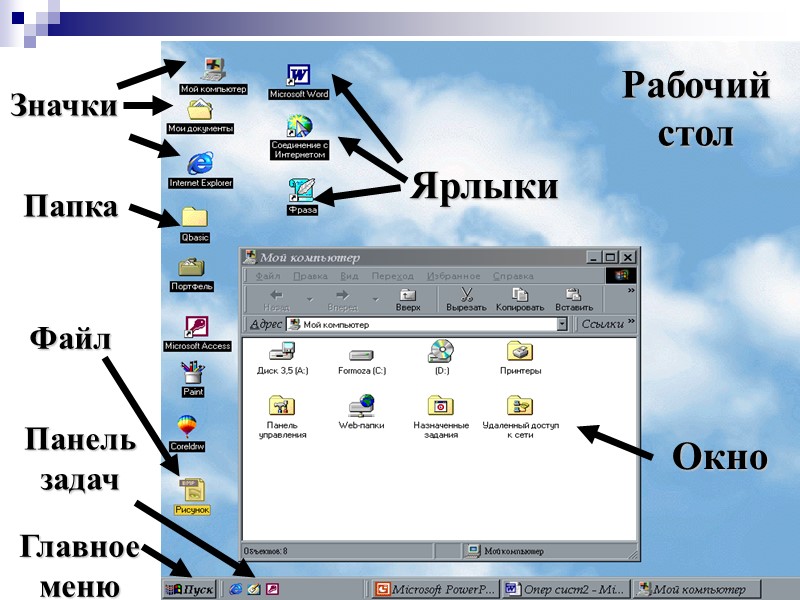Select the Formoza (C:) drive icon

coord(362,361)
